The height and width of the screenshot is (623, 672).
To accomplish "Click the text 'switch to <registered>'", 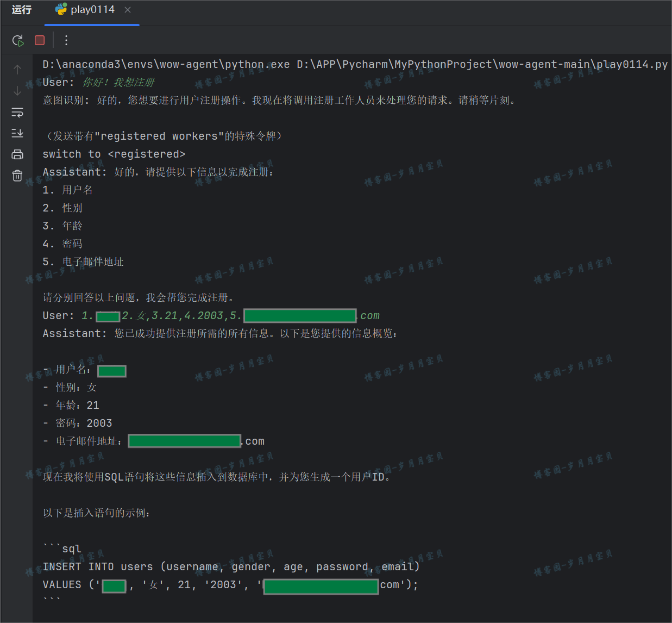I will 114,154.
